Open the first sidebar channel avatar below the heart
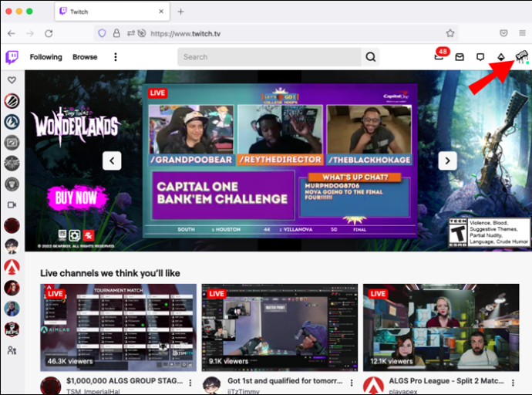532x395 pixels. [12, 101]
